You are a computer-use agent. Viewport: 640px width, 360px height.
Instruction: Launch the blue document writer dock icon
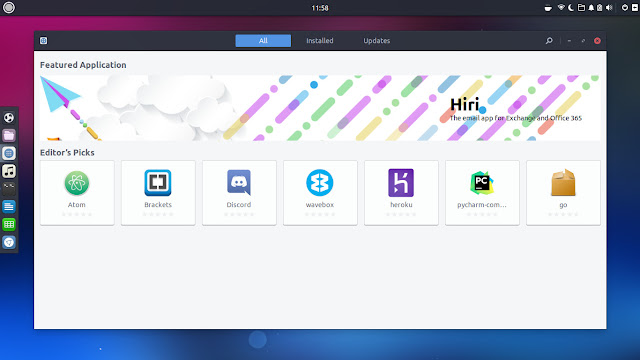coord(9,207)
